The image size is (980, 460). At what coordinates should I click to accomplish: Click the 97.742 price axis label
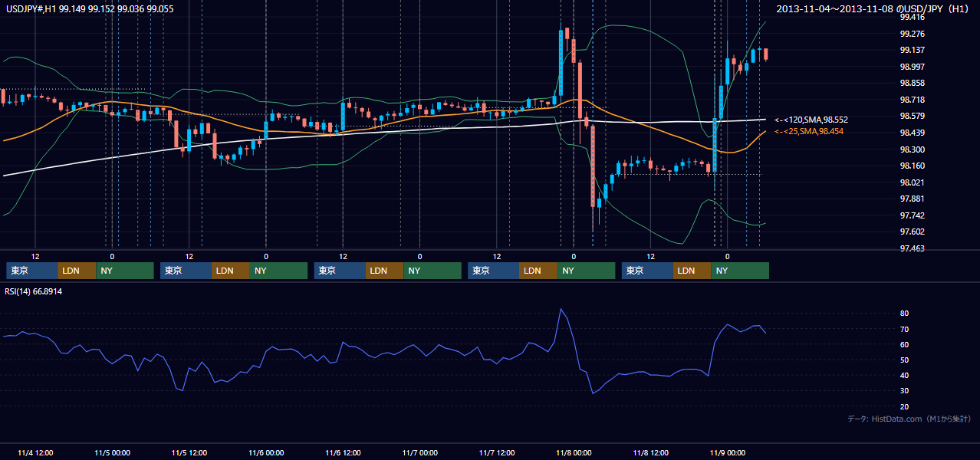pyautogui.click(x=912, y=215)
